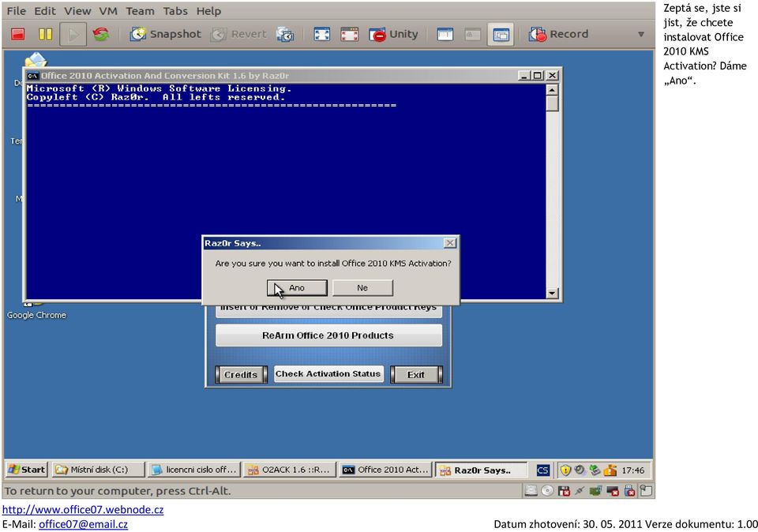
Task: Click the 17:46 taskbar clock
Action: [632, 470]
